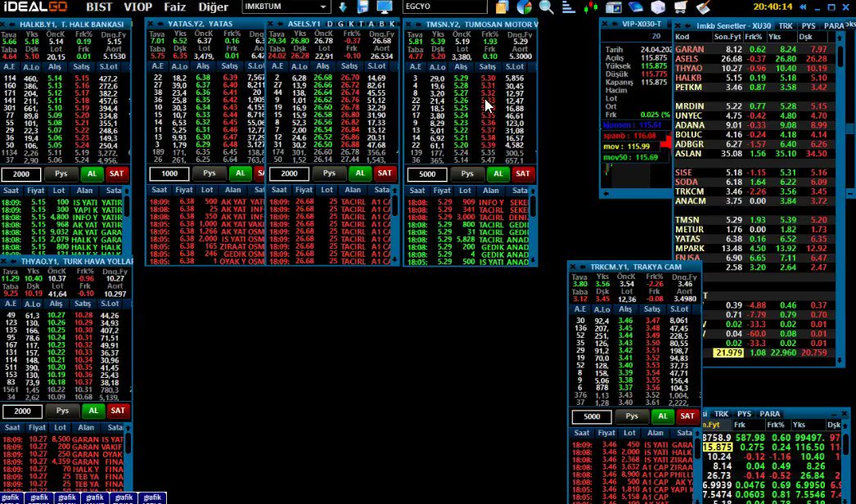Click SAT sell button in HALKB.Y1 window
This screenshot has height=504, width=856.
pyautogui.click(x=116, y=173)
